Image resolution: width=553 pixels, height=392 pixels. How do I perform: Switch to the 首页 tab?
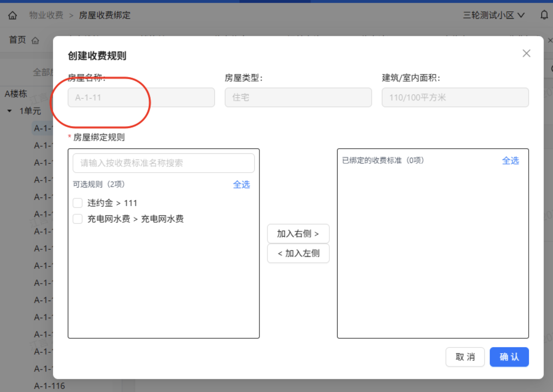[17, 40]
